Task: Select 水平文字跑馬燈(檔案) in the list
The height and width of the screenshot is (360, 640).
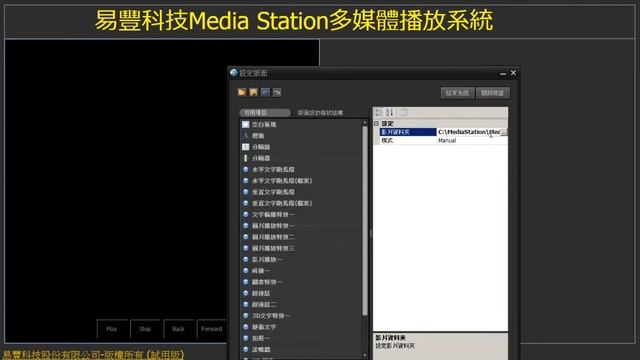Action: (x=282, y=181)
